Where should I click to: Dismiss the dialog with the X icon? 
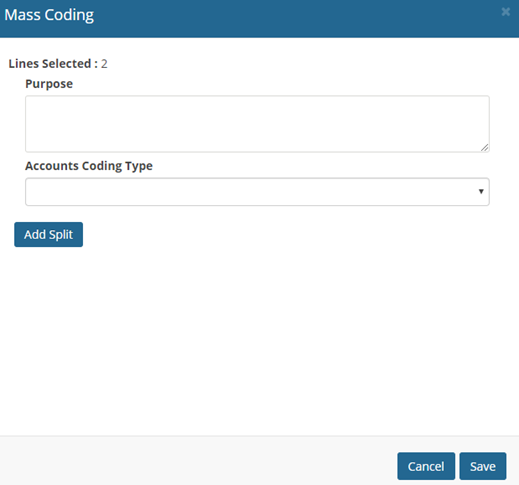505,12
